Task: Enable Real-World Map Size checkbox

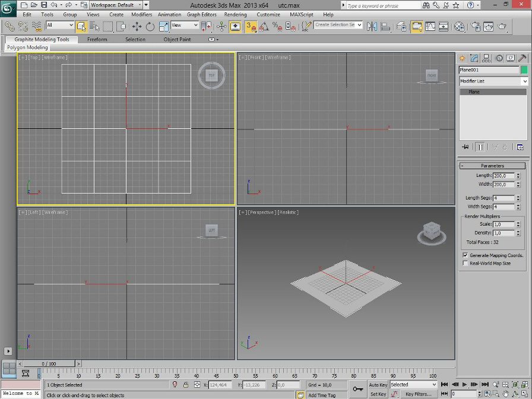Action: pos(465,263)
